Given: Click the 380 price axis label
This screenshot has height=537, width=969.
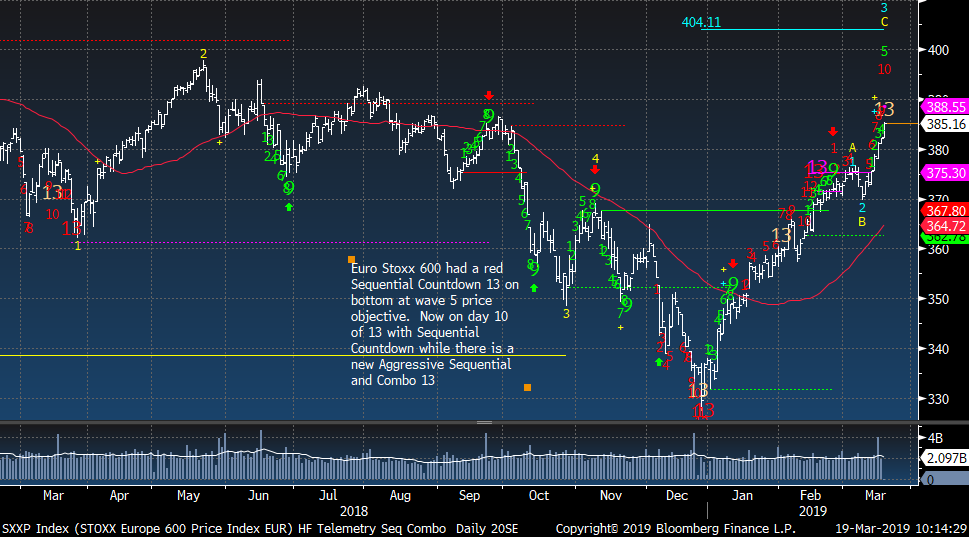Looking at the screenshot, I should 938,150.
